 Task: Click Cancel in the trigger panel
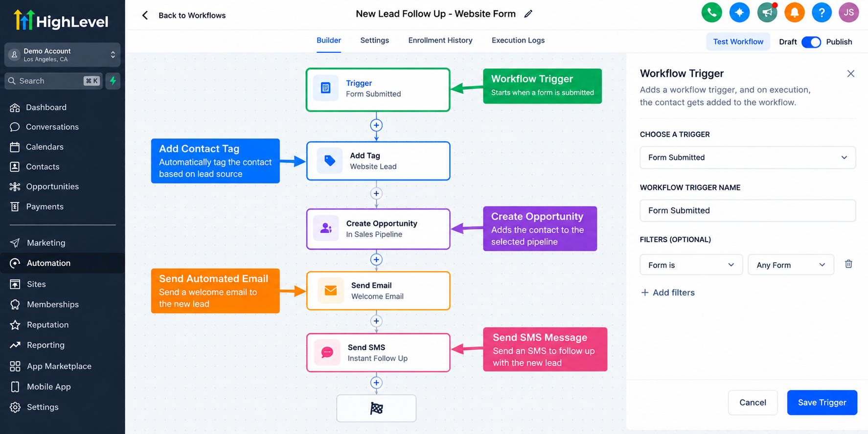click(753, 402)
